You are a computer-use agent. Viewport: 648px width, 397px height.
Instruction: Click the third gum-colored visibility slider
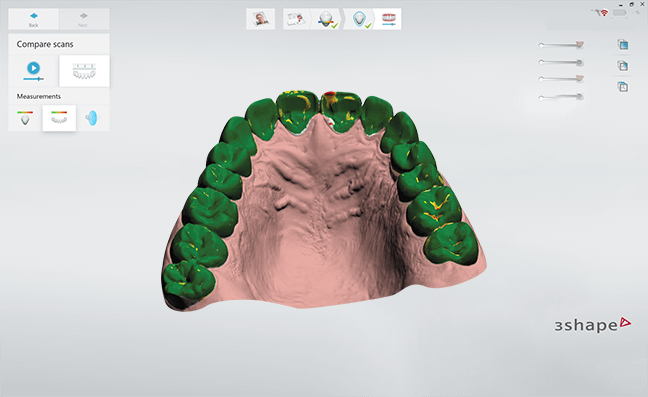pyautogui.click(x=561, y=78)
